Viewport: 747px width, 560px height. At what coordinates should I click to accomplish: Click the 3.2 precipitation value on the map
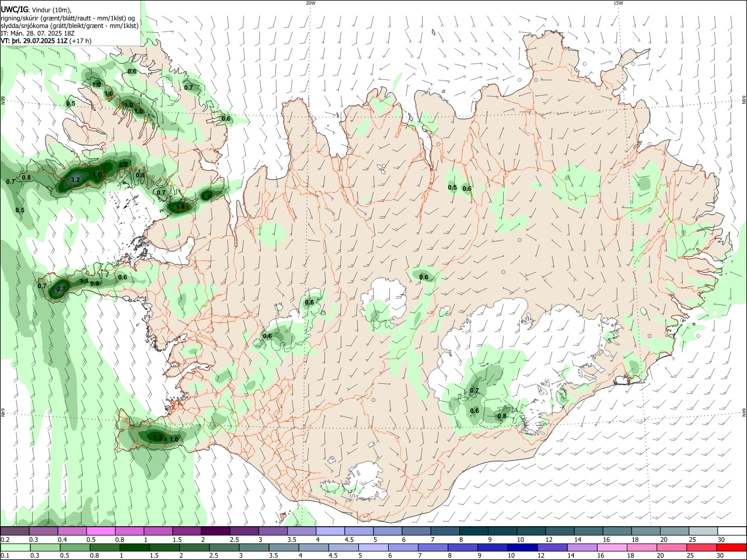coord(75,180)
